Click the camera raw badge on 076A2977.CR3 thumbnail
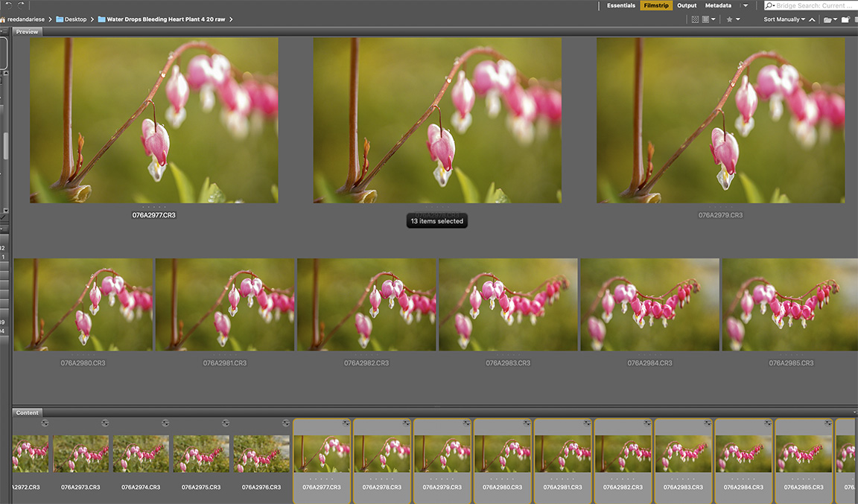The width and height of the screenshot is (858, 504). pos(346,423)
